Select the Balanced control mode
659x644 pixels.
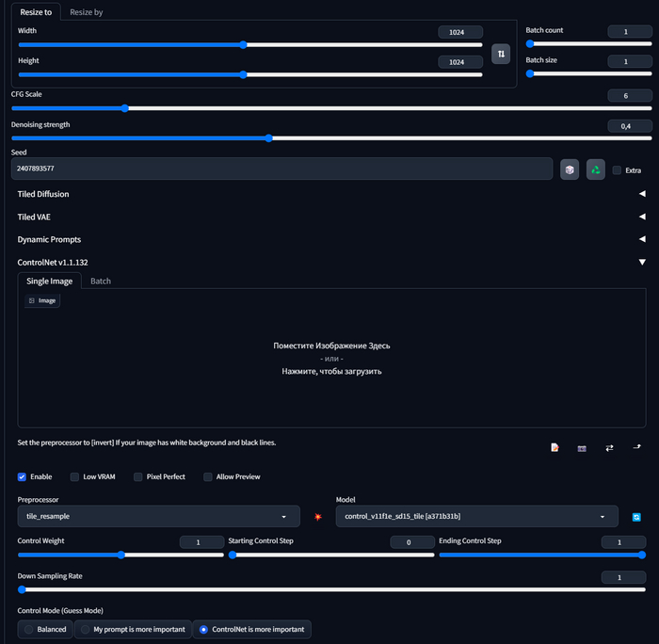28,629
